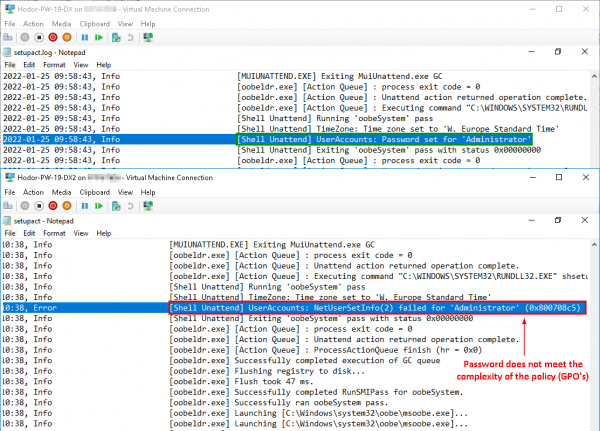600x431 pixels.
Task: Pause the Hodor-PW-19-DX virtual machine
Action: coord(85,38)
